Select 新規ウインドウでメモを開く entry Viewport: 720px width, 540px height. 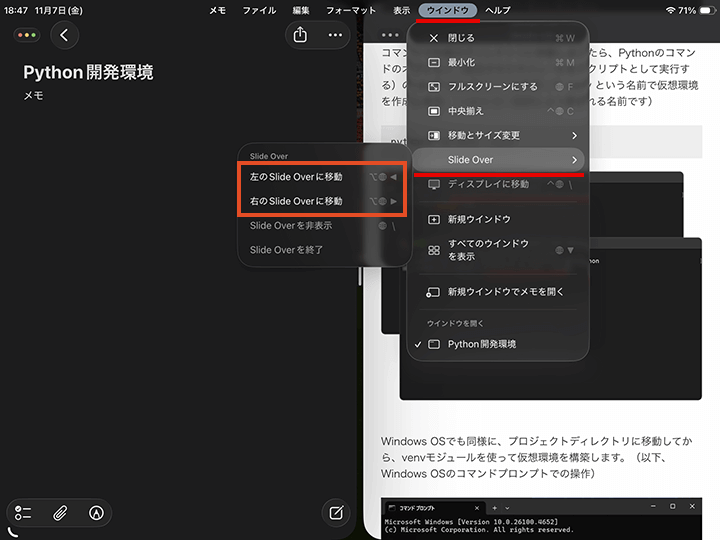pos(498,292)
